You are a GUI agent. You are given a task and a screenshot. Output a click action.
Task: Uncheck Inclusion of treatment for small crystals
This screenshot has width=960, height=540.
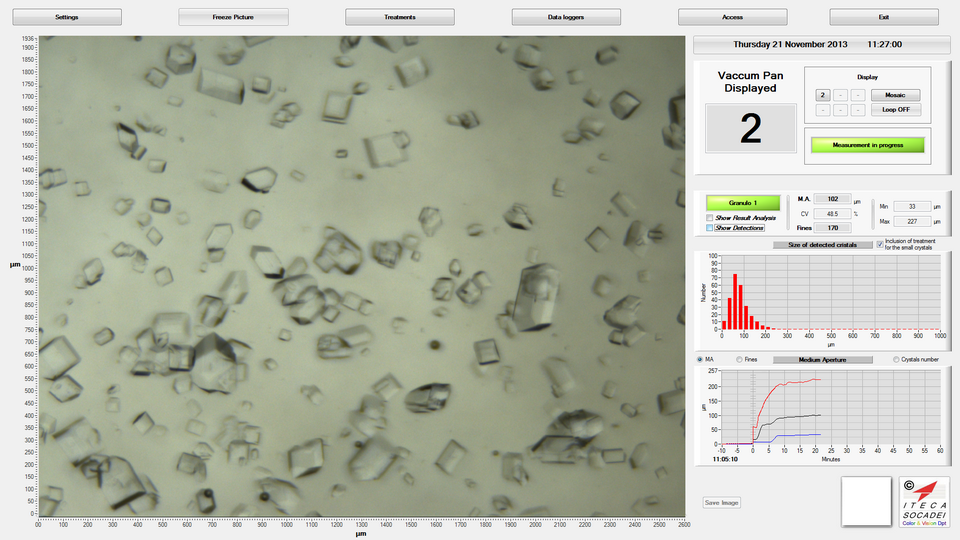(x=880, y=244)
